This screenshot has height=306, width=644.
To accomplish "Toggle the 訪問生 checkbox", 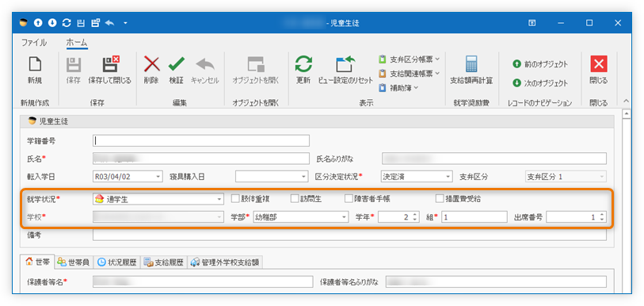I will coord(295,199).
